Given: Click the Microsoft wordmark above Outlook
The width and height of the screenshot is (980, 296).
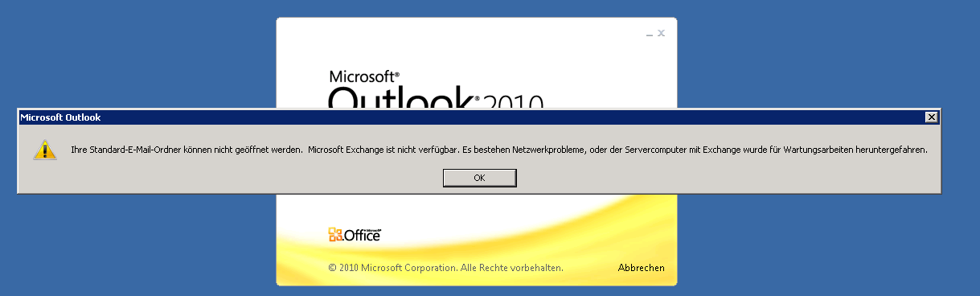Looking at the screenshot, I should [363, 77].
